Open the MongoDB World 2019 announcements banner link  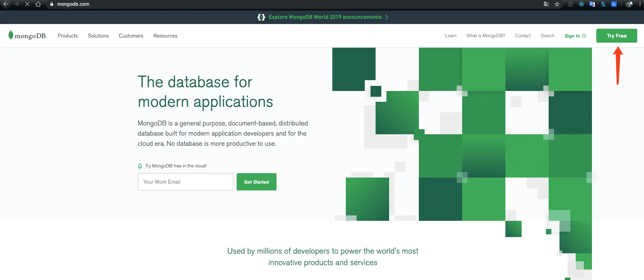click(325, 17)
